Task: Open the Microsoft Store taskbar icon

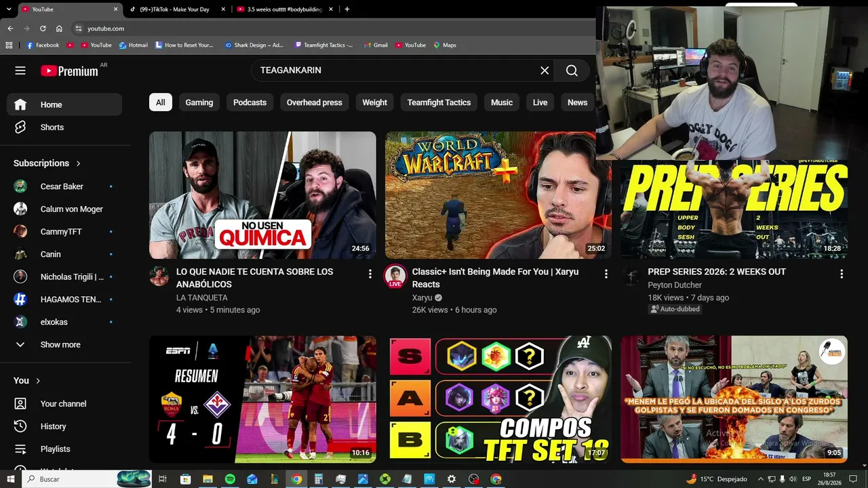Action: pos(185,479)
